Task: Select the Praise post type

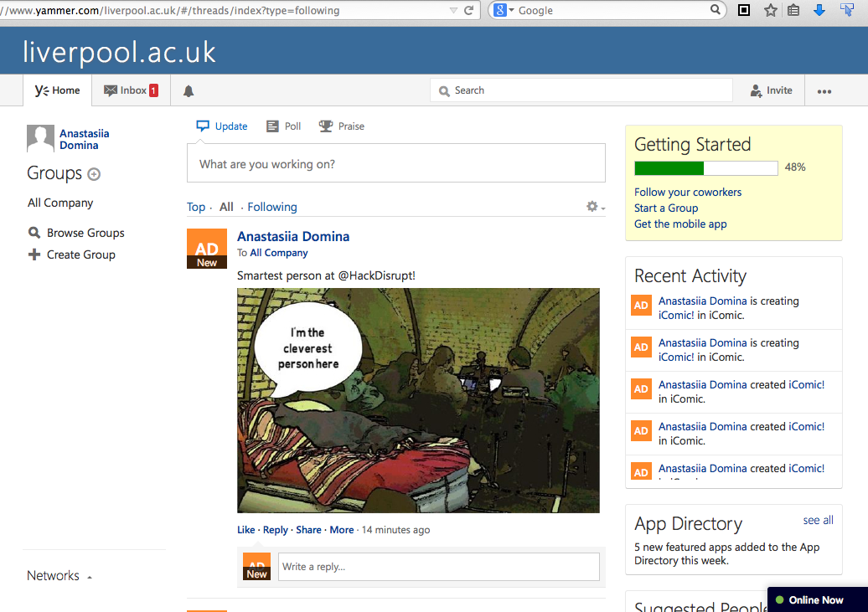Action: [342, 126]
